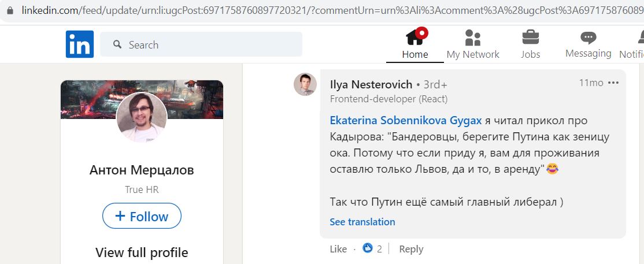Click inside the LinkedIn Search field
644x264 pixels.
201,44
